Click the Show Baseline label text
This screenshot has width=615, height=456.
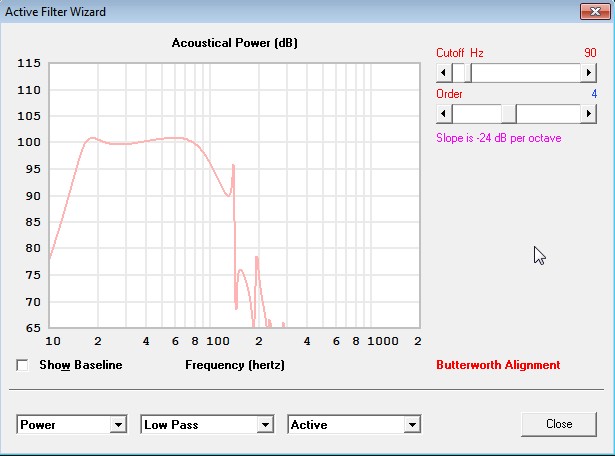(x=80, y=365)
